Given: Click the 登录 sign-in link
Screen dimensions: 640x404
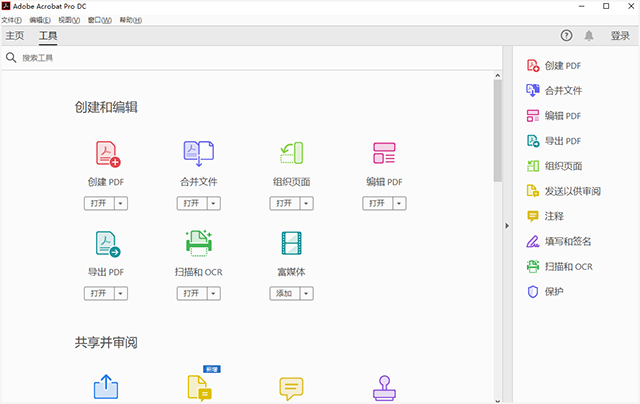Looking at the screenshot, I should [x=620, y=36].
